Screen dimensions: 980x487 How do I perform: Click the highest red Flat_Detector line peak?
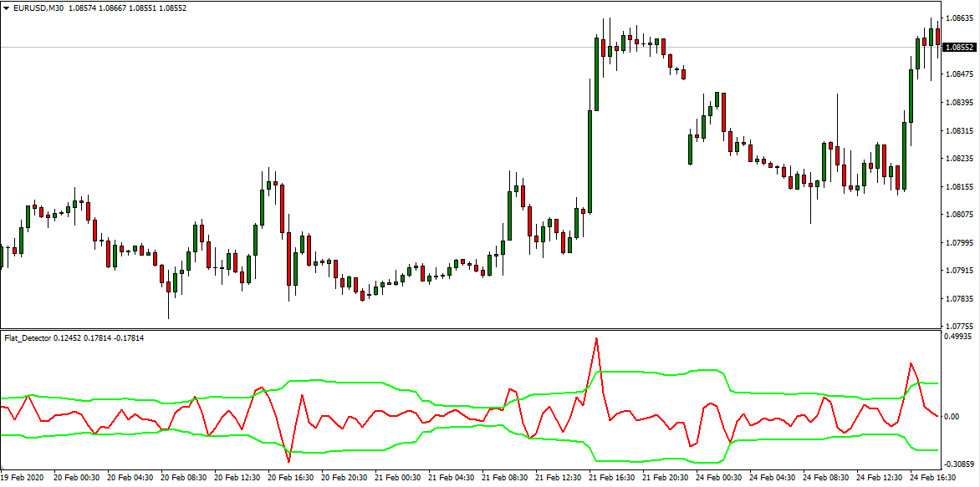pyautogui.click(x=596, y=338)
